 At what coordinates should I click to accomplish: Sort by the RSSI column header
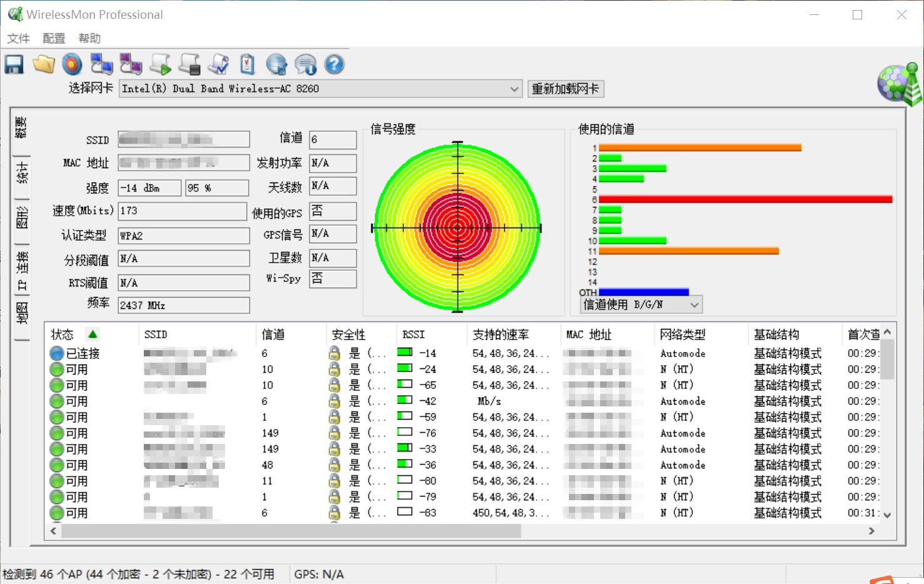(x=431, y=335)
